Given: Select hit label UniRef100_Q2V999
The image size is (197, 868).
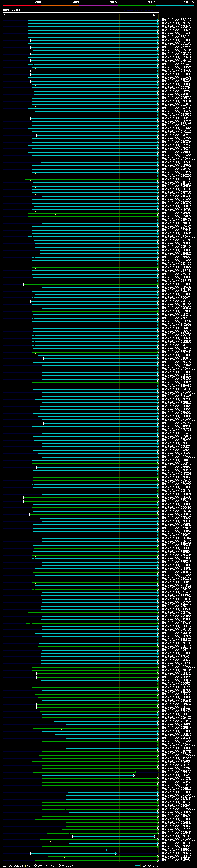Looking at the screenshot, I should coord(176,47).
